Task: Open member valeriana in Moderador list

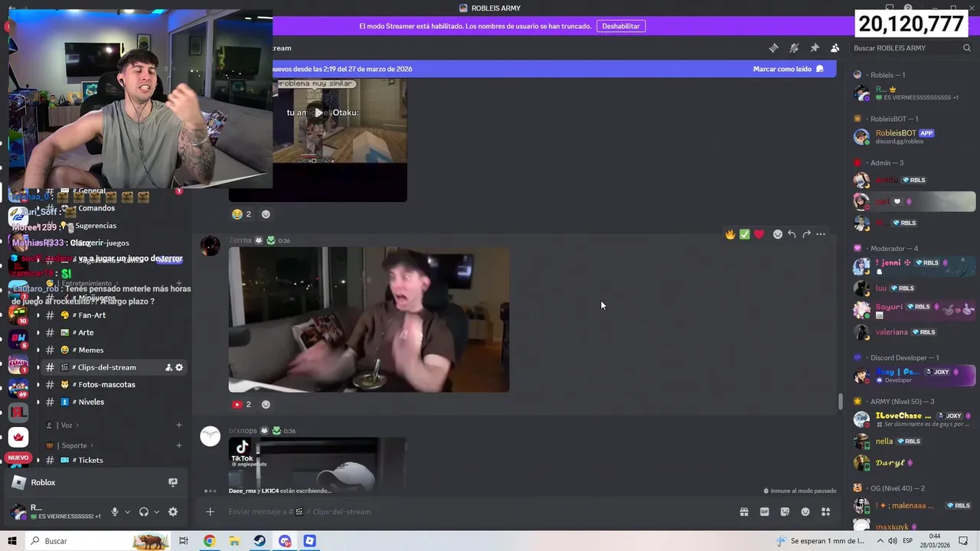Action: pos(913,332)
